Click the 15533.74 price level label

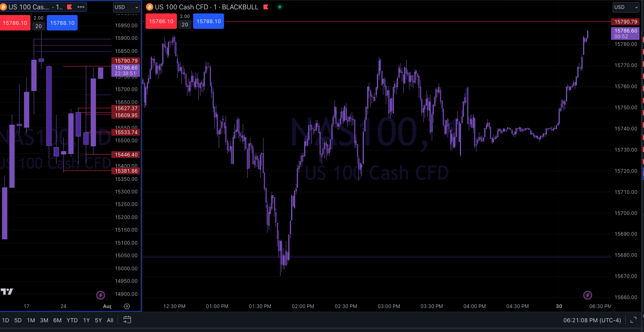126,132
